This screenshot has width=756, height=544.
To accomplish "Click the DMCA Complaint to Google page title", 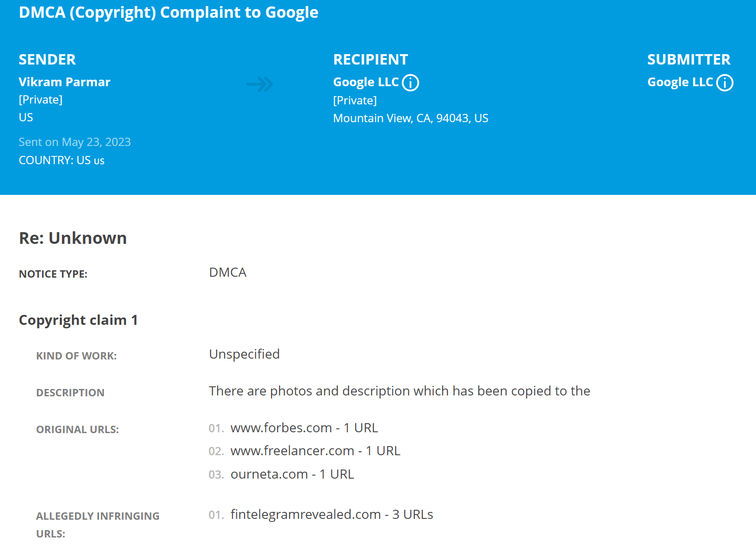I will (168, 13).
